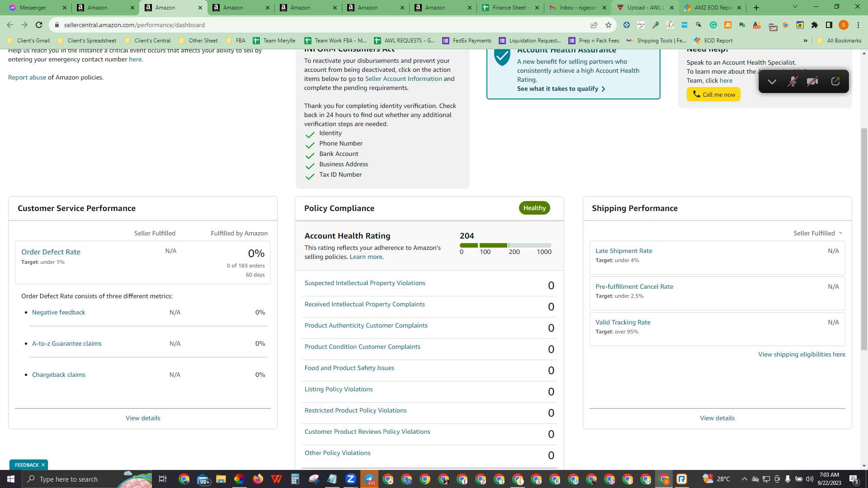Open Telegram from the taskbar

(x=369, y=479)
